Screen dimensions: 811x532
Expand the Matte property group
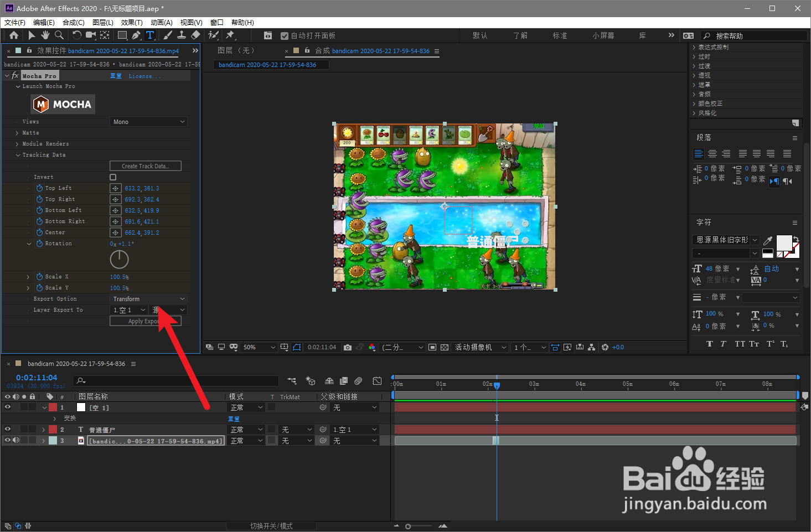[x=17, y=133]
